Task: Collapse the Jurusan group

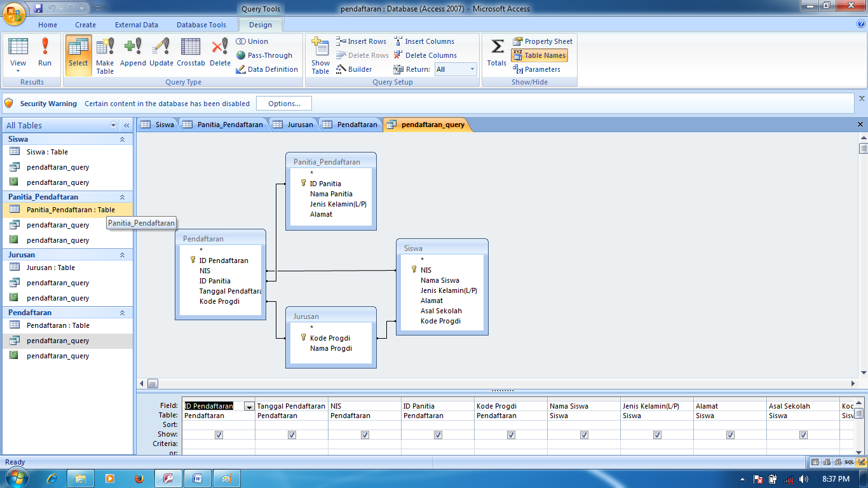Action: coord(122,255)
